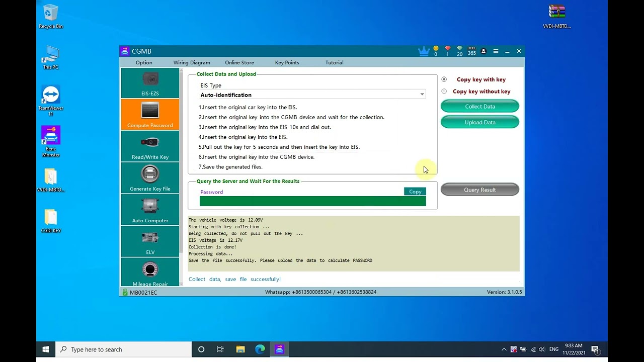This screenshot has height=362, width=644.
Task: Click log line 'EIS voltage is 12.17V'
Action: pyautogui.click(x=215, y=240)
